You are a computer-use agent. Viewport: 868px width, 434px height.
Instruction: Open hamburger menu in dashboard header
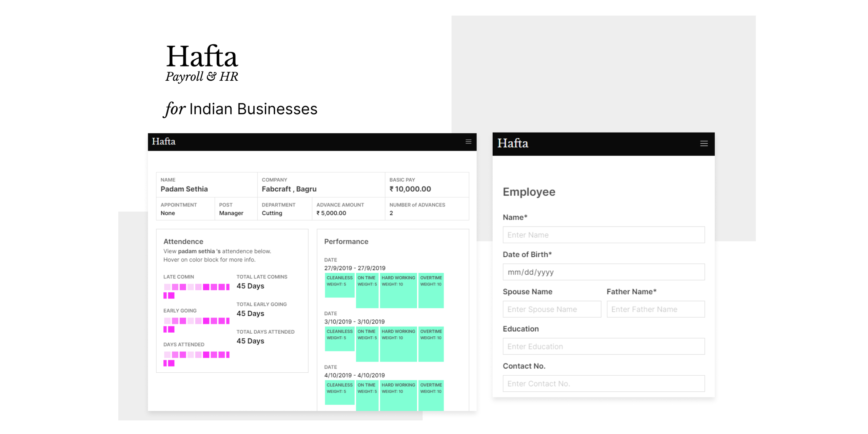point(468,142)
